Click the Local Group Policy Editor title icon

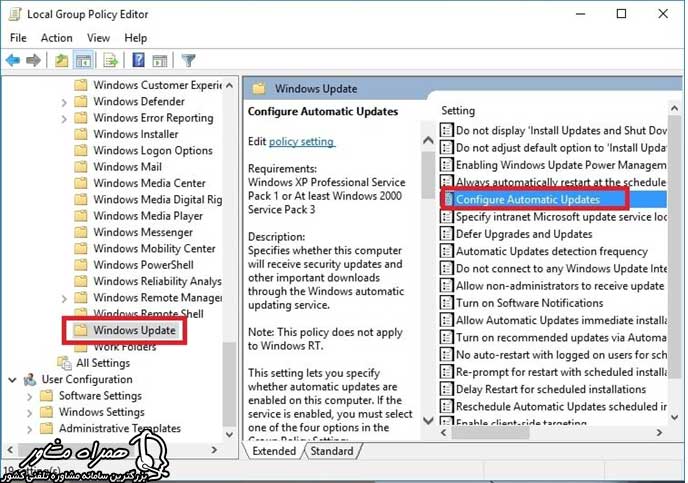(x=15, y=14)
